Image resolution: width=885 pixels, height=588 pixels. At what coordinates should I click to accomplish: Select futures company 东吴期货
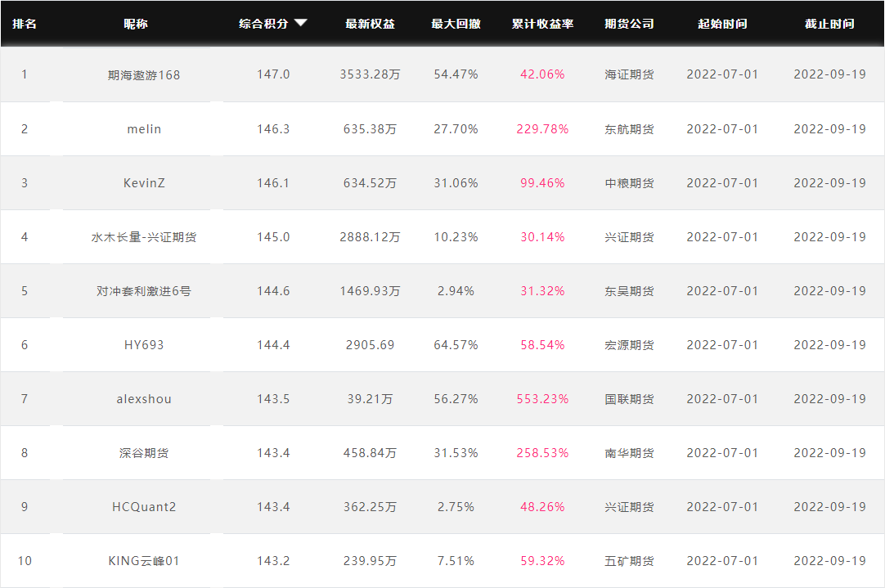pos(629,291)
